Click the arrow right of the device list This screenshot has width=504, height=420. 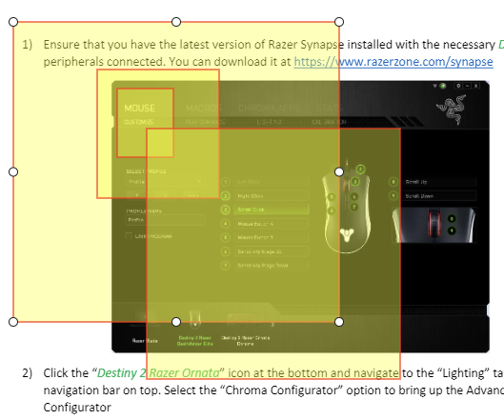click(x=272, y=325)
